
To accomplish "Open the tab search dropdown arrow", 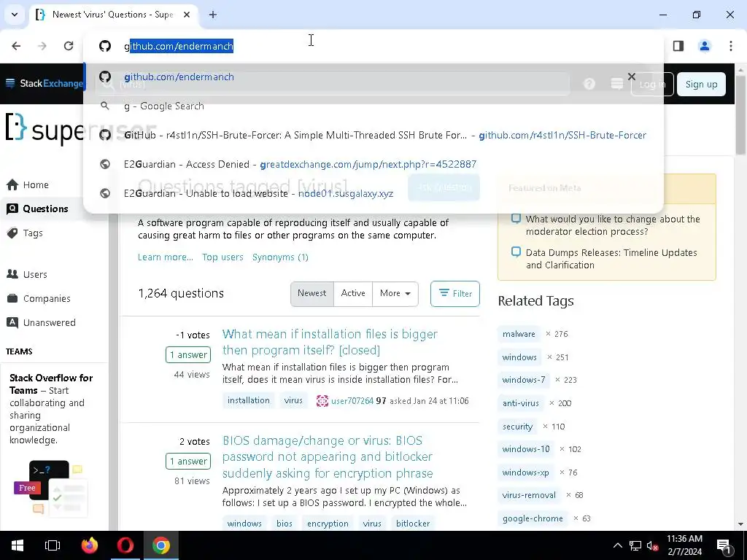I will coord(15,15).
